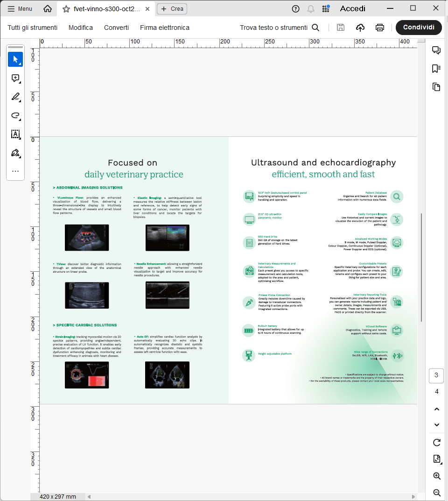The width and height of the screenshot is (448, 501).
Task: Open the bookmarks panel icon
Action: point(436,68)
